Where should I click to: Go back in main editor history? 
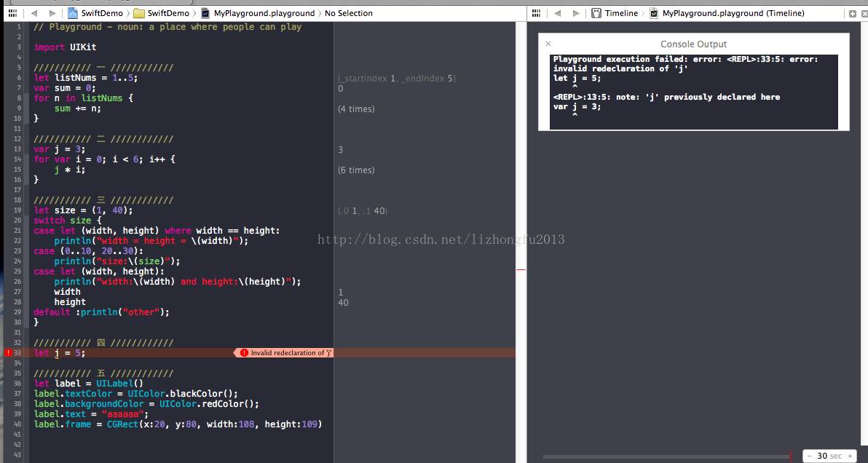[x=34, y=12]
